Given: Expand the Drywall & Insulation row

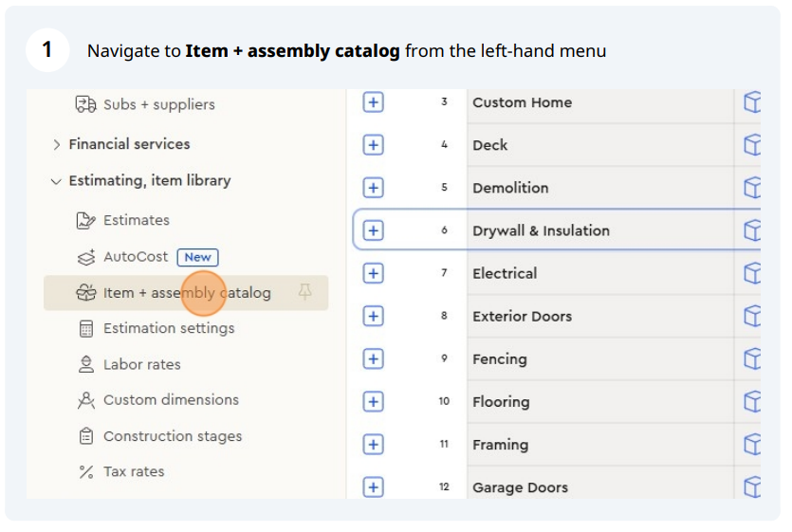Looking at the screenshot, I should tap(374, 230).
